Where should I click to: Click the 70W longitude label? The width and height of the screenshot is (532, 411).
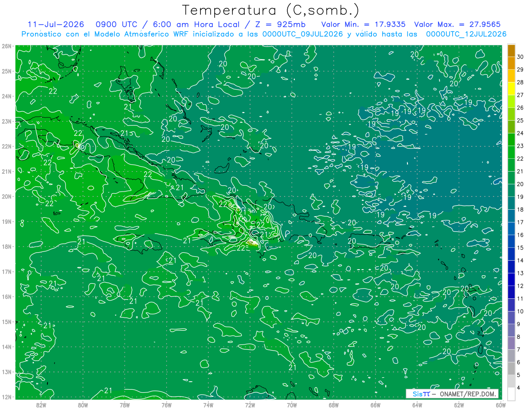click(x=292, y=405)
